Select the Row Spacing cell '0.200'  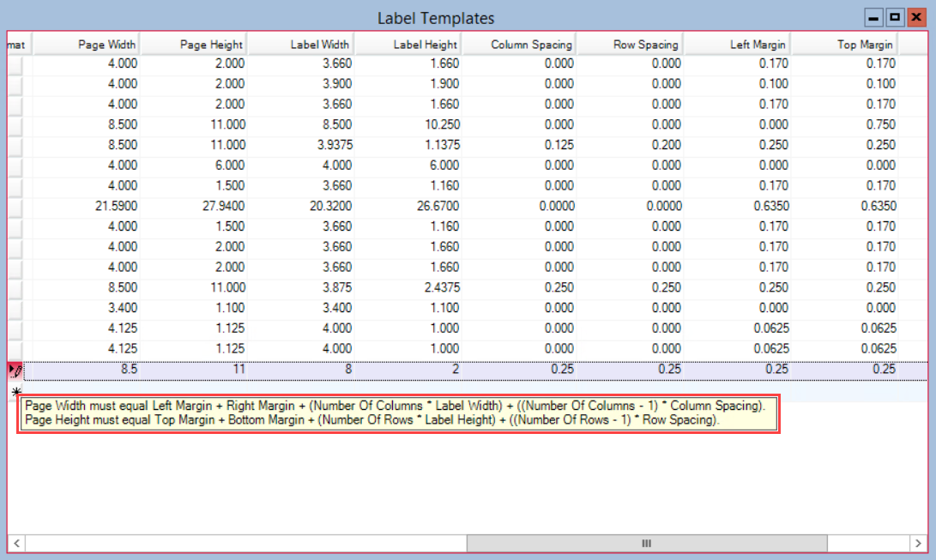click(630, 145)
